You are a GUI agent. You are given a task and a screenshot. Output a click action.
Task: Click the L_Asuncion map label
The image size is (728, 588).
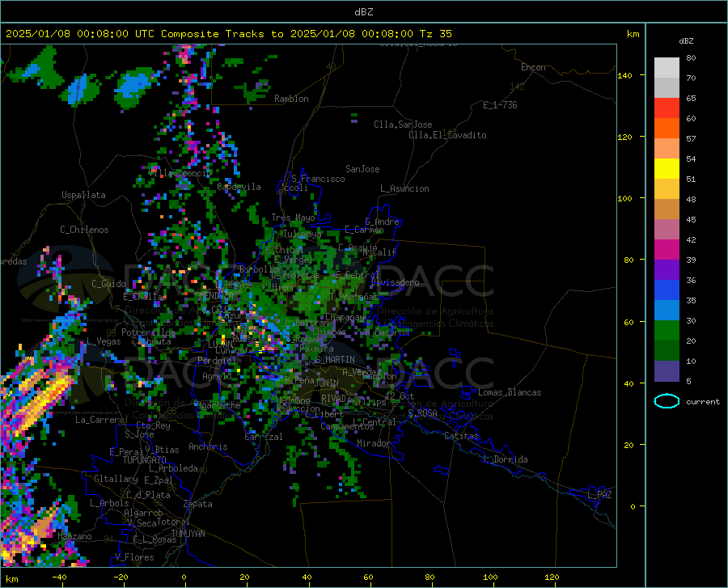(404, 188)
